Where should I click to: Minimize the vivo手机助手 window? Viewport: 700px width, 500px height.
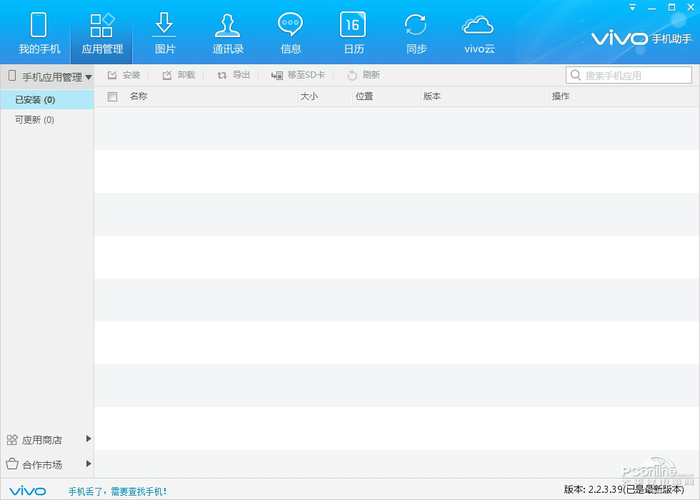pyautogui.click(x=652, y=8)
